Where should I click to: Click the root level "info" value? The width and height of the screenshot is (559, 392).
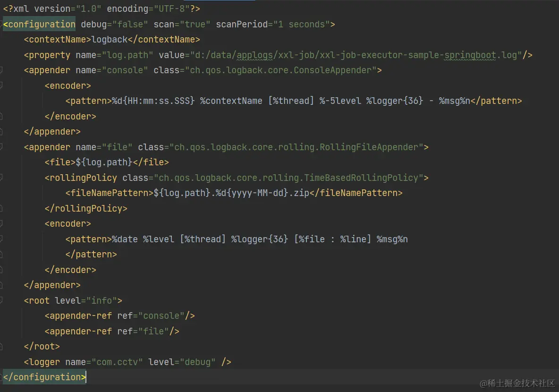point(102,301)
